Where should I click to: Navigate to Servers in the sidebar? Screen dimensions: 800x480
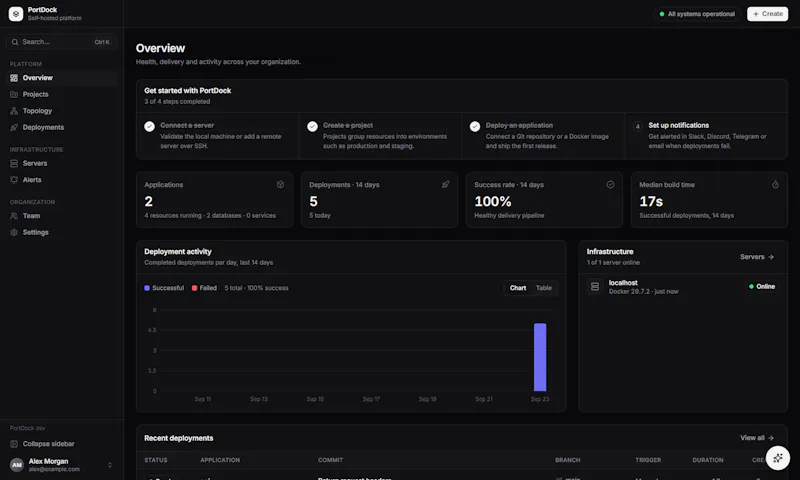pos(61,163)
